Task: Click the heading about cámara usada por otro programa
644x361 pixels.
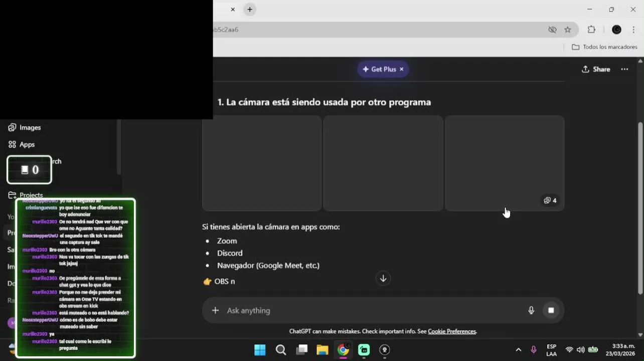Action: coord(324,102)
